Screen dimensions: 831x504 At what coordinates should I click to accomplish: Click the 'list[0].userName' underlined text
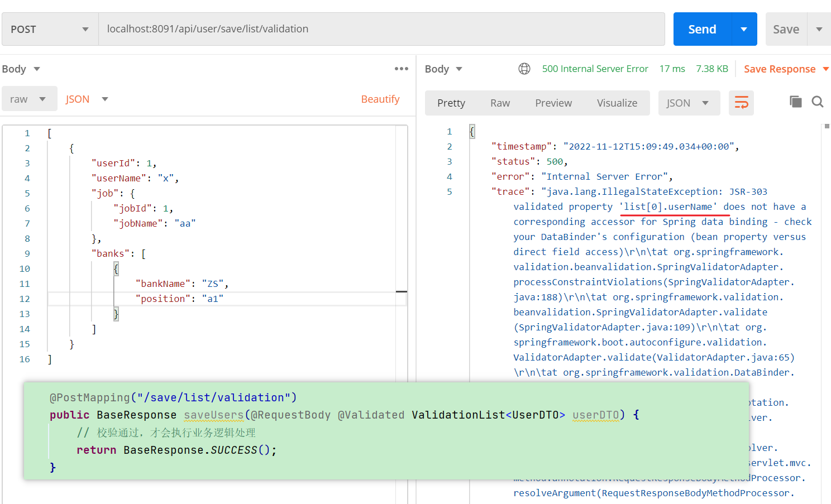668,207
